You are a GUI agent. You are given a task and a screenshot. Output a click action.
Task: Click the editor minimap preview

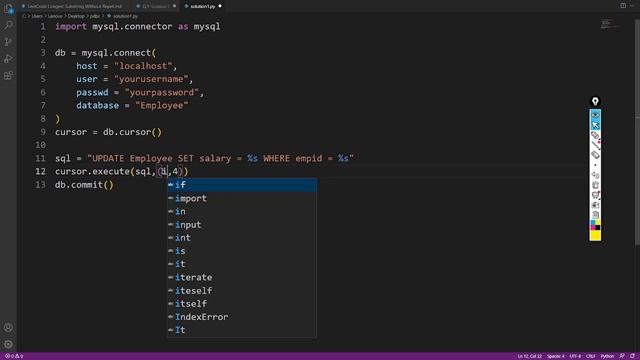[609, 24]
